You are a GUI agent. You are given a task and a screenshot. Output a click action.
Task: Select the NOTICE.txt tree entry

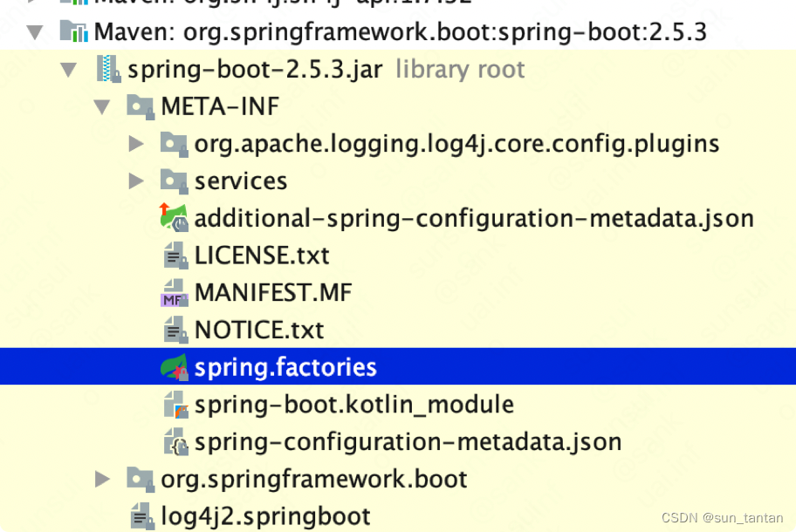pos(257,330)
